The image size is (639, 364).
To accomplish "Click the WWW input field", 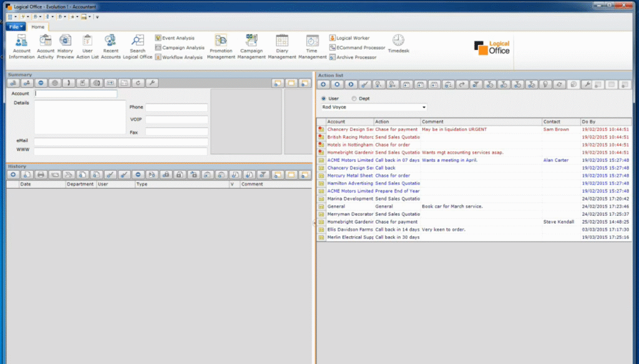I will pos(120,151).
